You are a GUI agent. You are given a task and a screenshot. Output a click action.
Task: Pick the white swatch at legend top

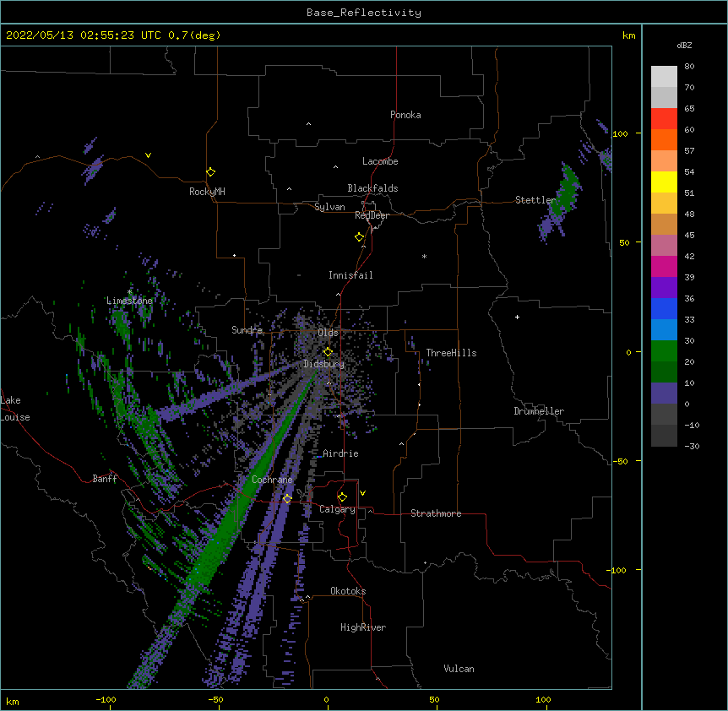(664, 77)
